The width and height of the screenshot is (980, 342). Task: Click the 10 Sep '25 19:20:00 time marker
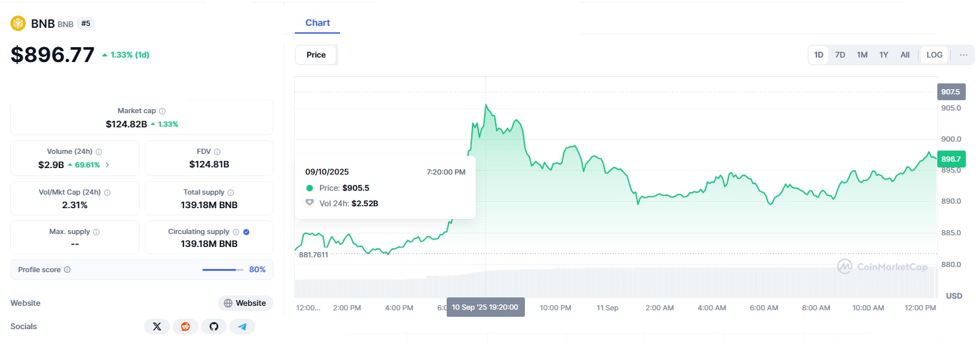pos(485,307)
